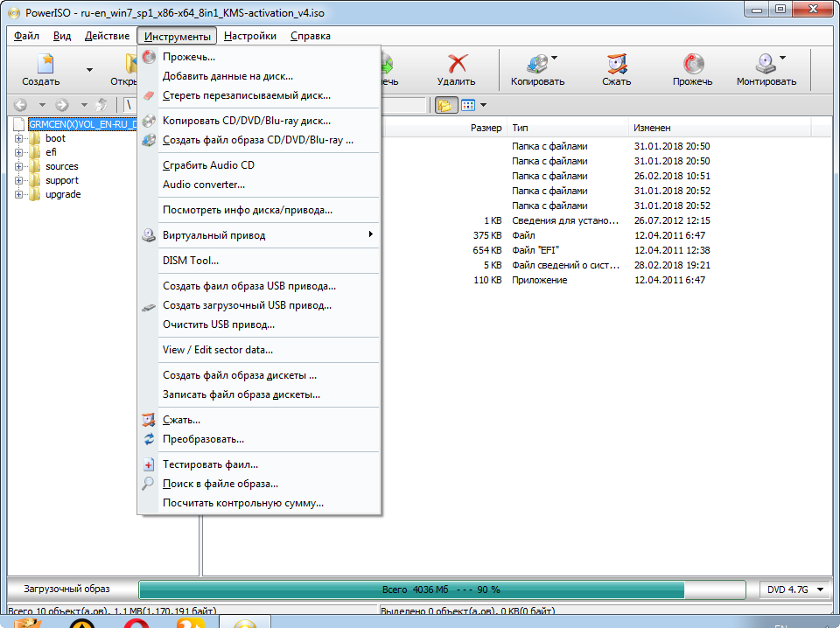Open the view mode dropdown arrow
The height and width of the screenshot is (628, 840).
[x=483, y=105]
